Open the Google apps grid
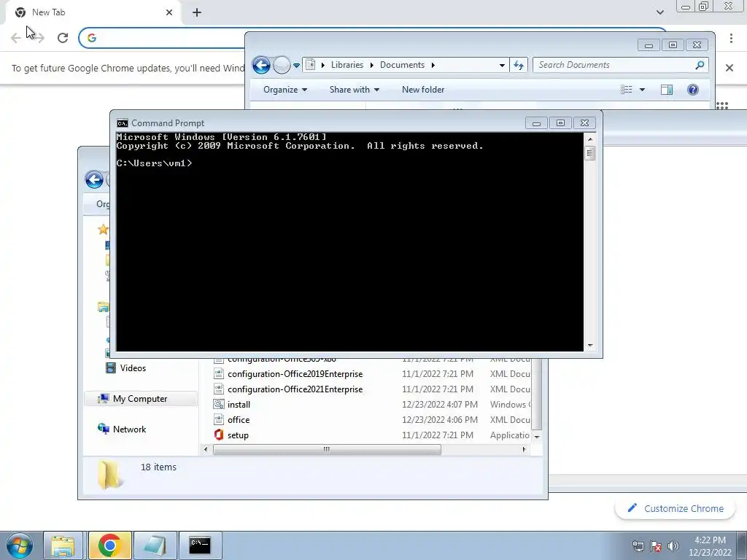 pos(721,105)
